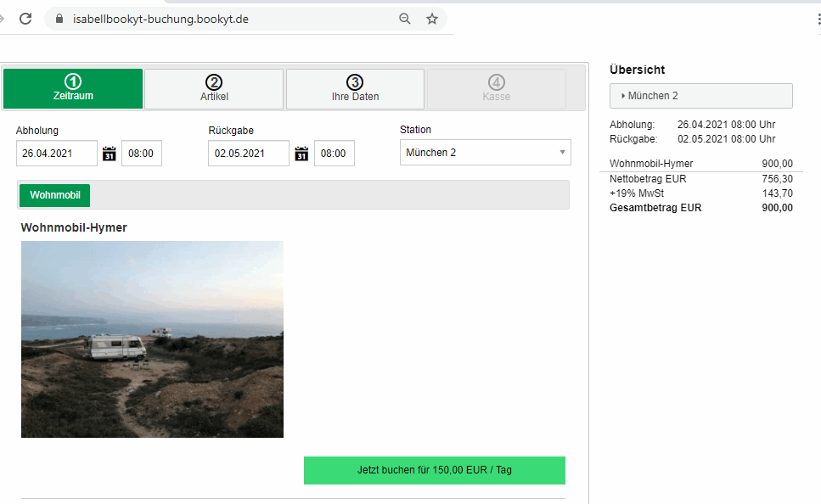Open the Station dropdown arrow
The width and height of the screenshot is (821, 504).
click(x=561, y=153)
